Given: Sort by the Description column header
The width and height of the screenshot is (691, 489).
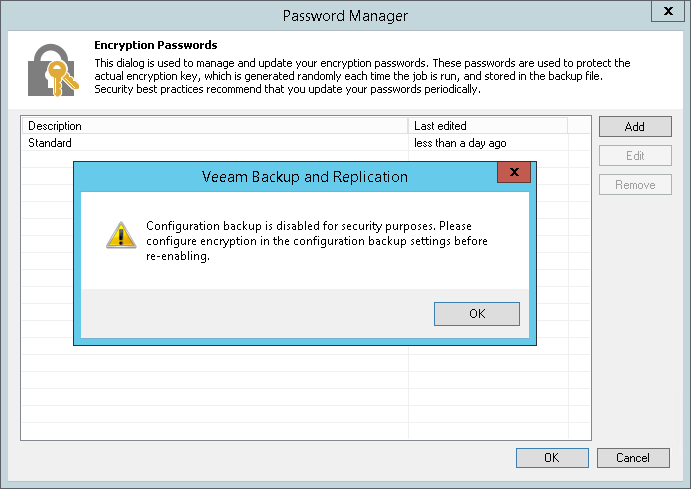Looking at the screenshot, I should (x=214, y=126).
